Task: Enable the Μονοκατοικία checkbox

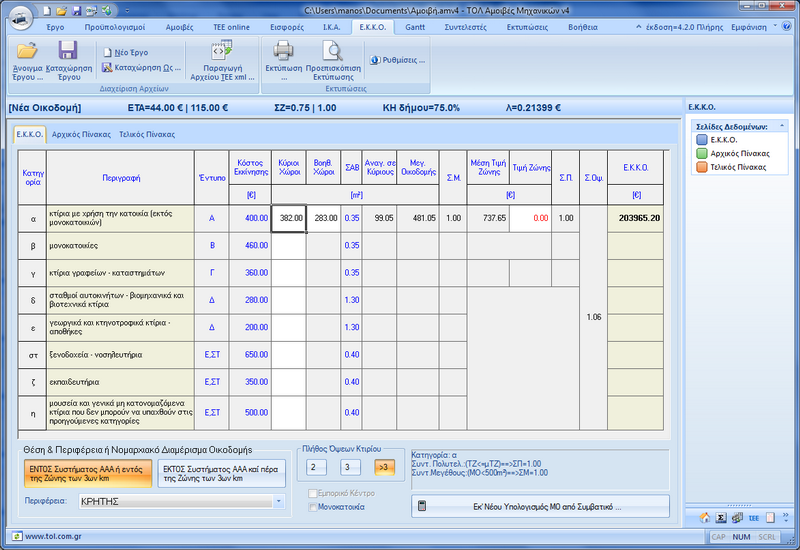Action: [314, 507]
